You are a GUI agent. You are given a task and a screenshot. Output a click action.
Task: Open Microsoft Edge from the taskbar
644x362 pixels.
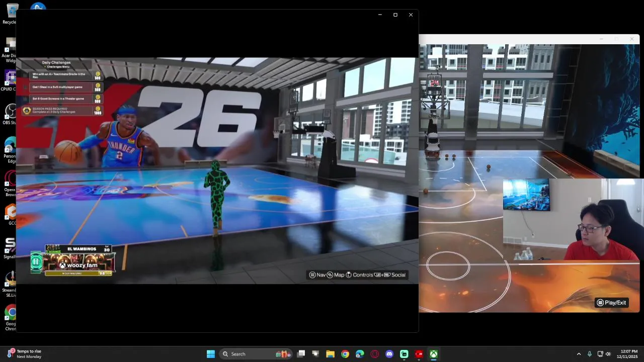pos(360,354)
